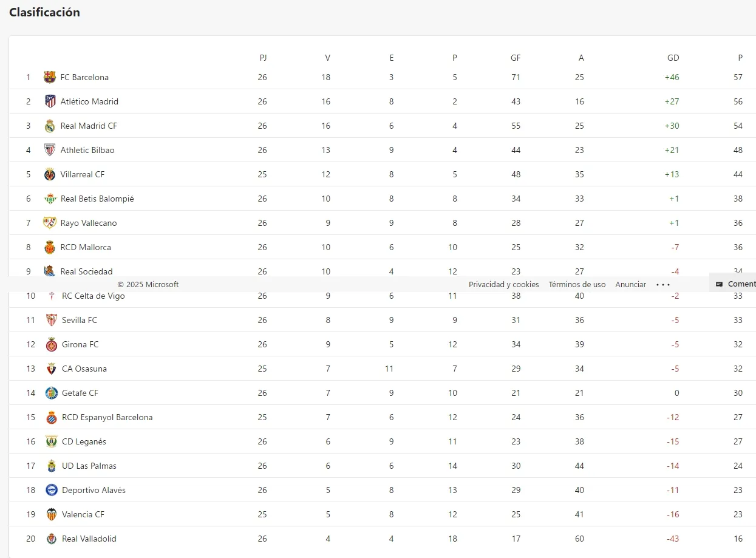The height and width of the screenshot is (558, 756).
Task: Open the RCD Espanyol Barcelona team link
Action: coord(107,417)
